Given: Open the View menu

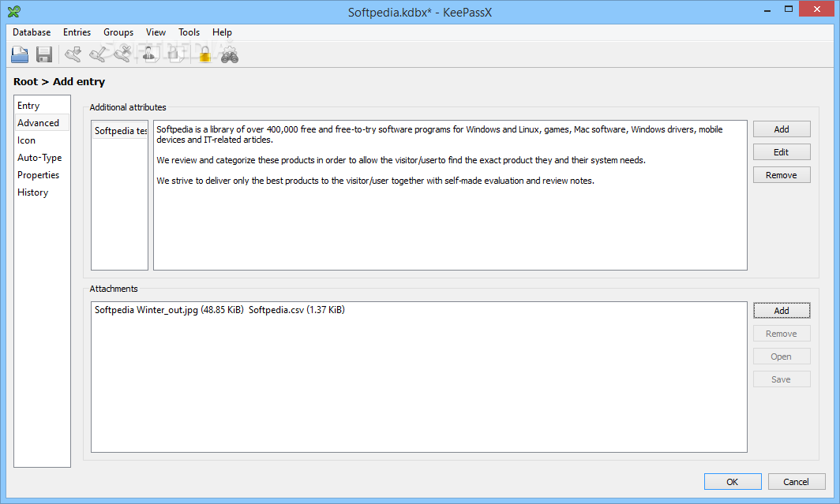Looking at the screenshot, I should click(156, 32).
